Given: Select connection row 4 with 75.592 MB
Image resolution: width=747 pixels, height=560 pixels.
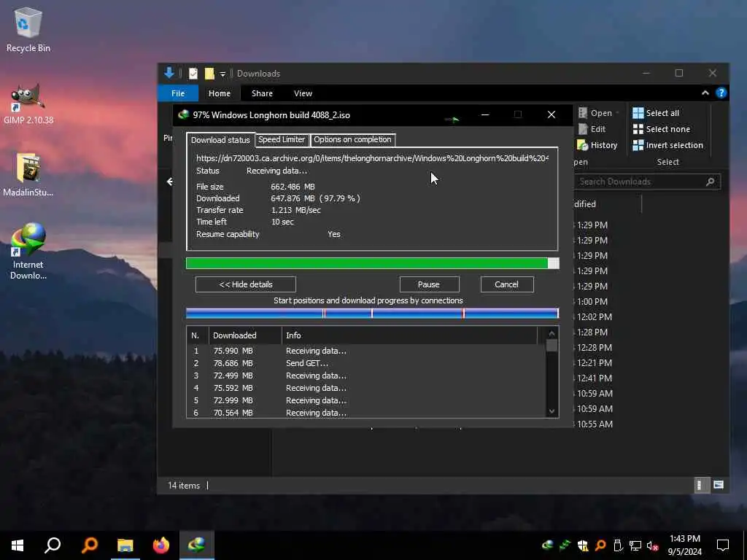Looking at the screenshot, I should click(x=366, y=388).
